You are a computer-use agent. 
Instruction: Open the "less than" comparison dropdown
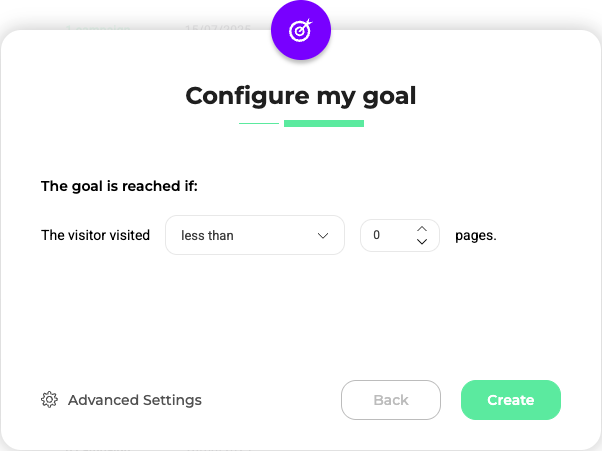[254, 236]
